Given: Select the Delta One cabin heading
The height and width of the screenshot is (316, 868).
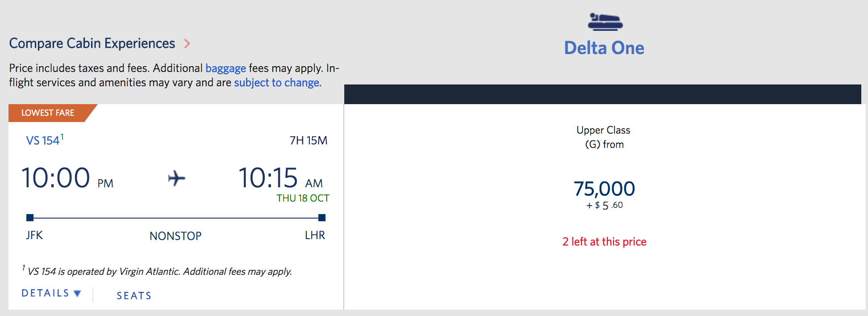Looking at the screenshot, I should pyautogui.click(x=604, y=47).
